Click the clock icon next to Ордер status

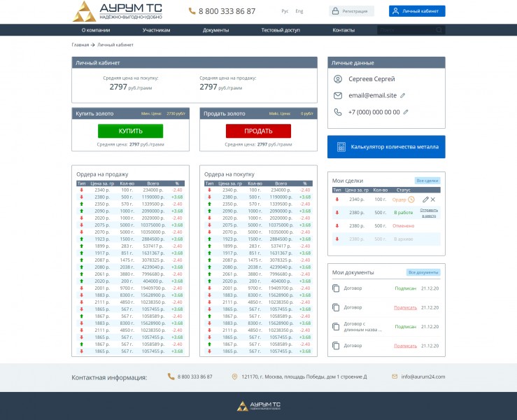(411, 199)
